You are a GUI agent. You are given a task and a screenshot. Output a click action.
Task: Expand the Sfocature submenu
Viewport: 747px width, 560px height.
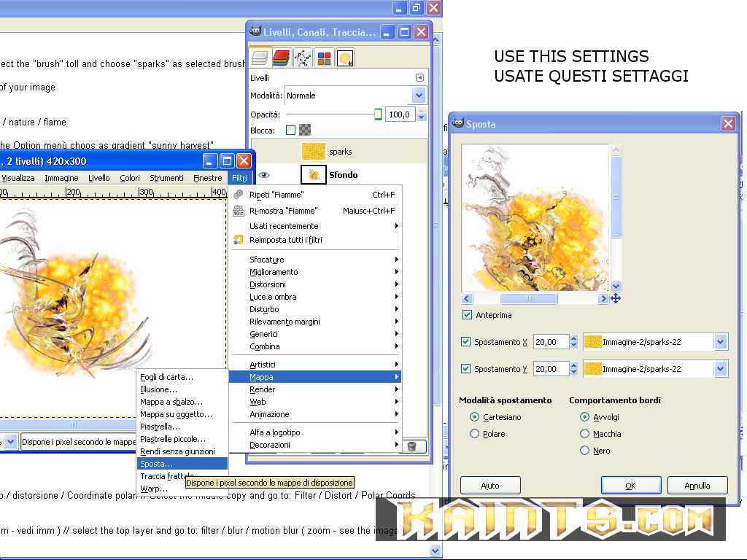315,260
